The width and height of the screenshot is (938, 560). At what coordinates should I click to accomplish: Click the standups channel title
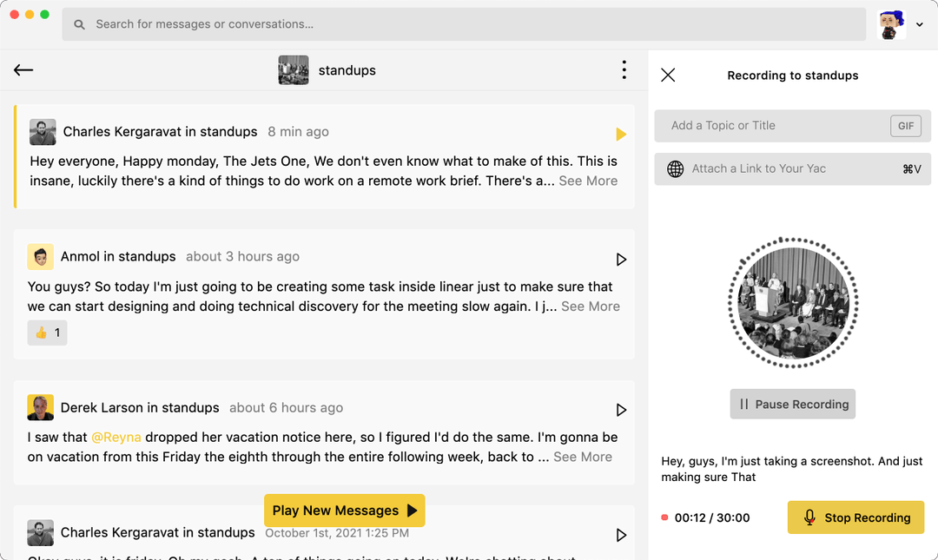point(347,70)
